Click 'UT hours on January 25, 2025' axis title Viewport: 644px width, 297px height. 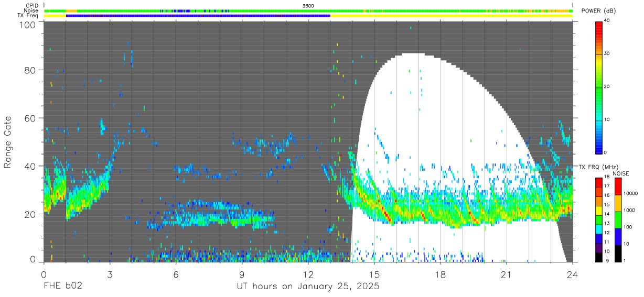308,287
